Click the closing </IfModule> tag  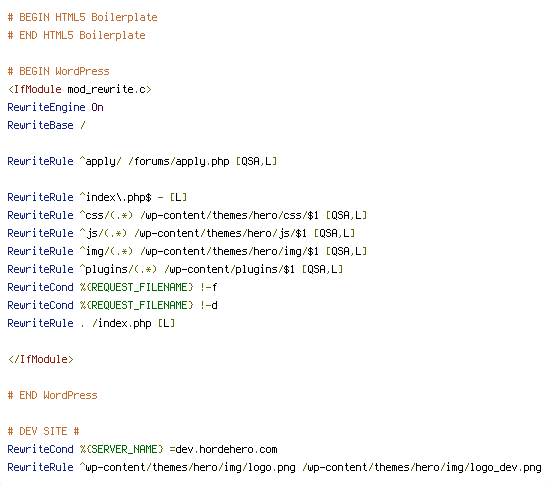(x=41, y=359)
